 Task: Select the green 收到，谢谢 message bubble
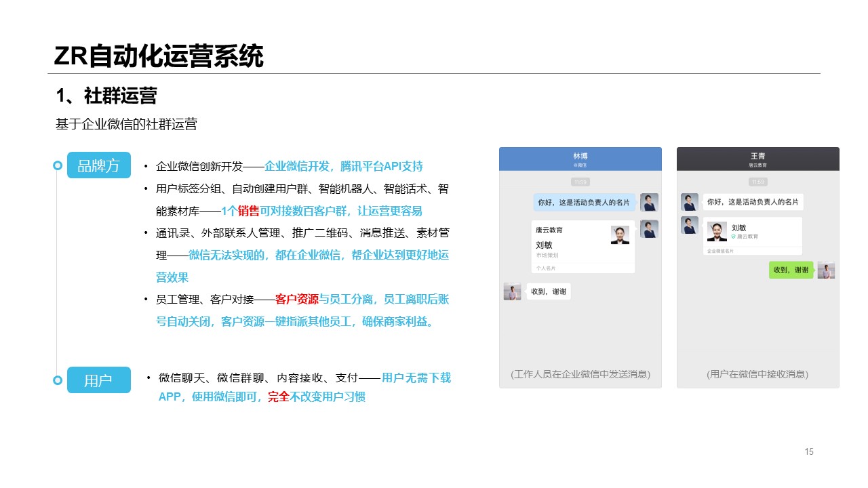click(x=791, y=270)
